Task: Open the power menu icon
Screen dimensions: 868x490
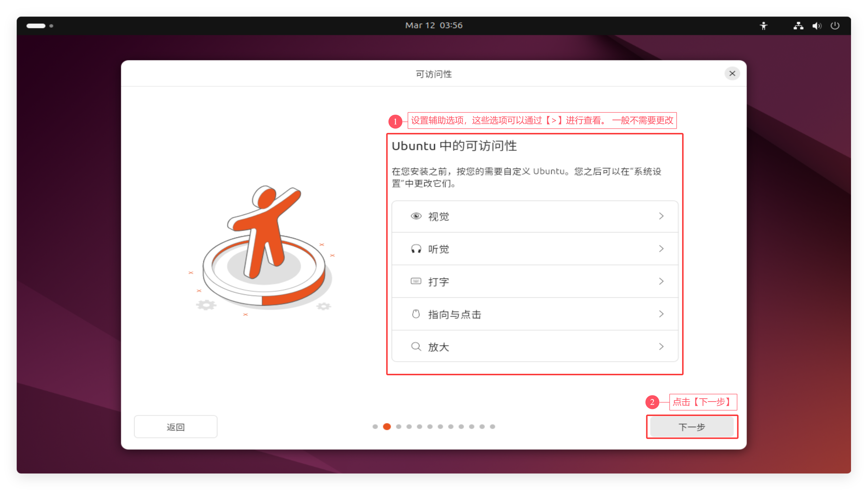Action: click(835, 26)
